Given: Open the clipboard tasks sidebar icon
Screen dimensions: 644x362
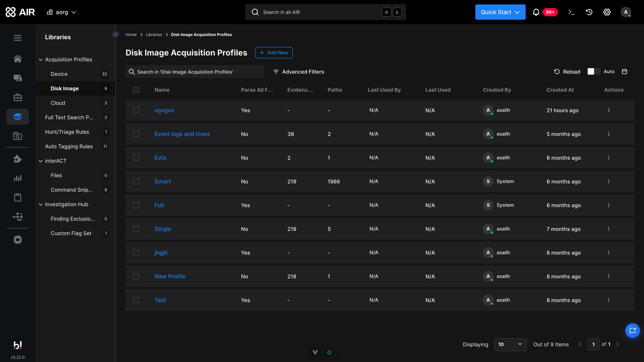Looking at the screenshot, I should [x=18, y=197].
